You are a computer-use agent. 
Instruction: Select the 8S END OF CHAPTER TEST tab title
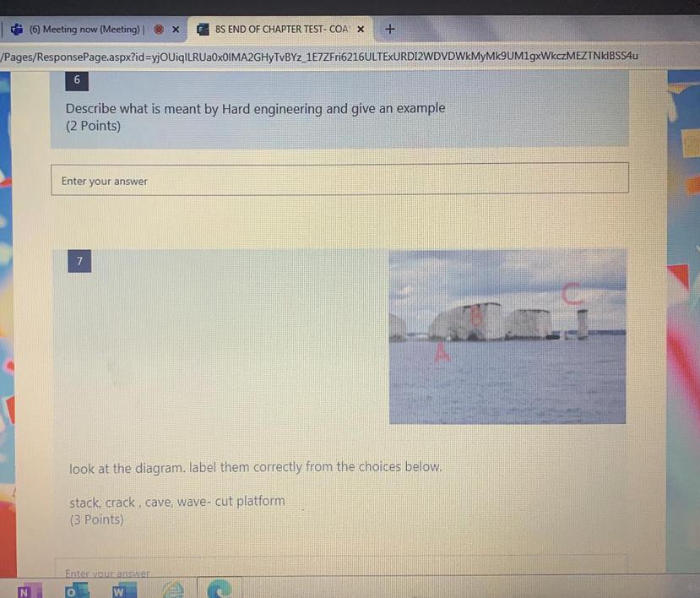pos(282,30)
